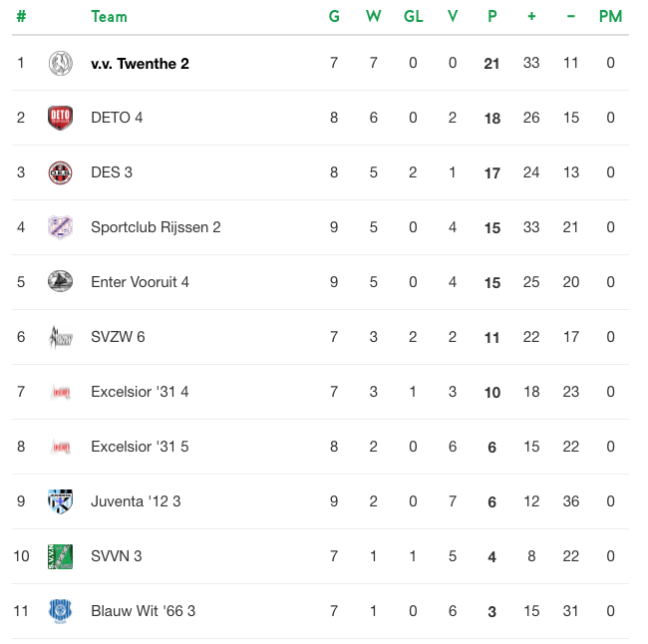
Task: Open the DETO 4 team page
Action: click(x=117, y=118)
